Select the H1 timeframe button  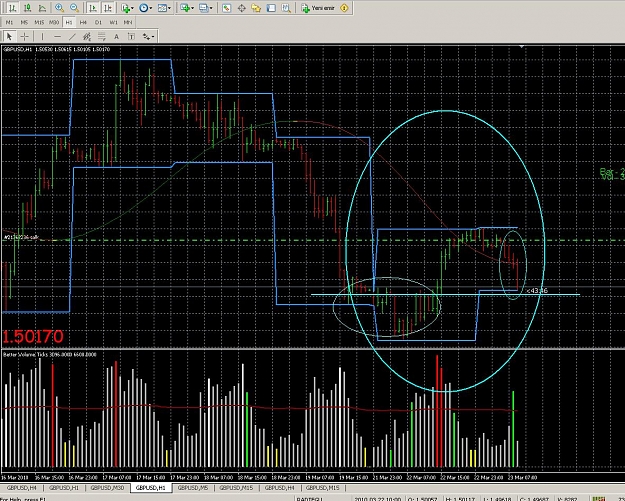point(69,22)
